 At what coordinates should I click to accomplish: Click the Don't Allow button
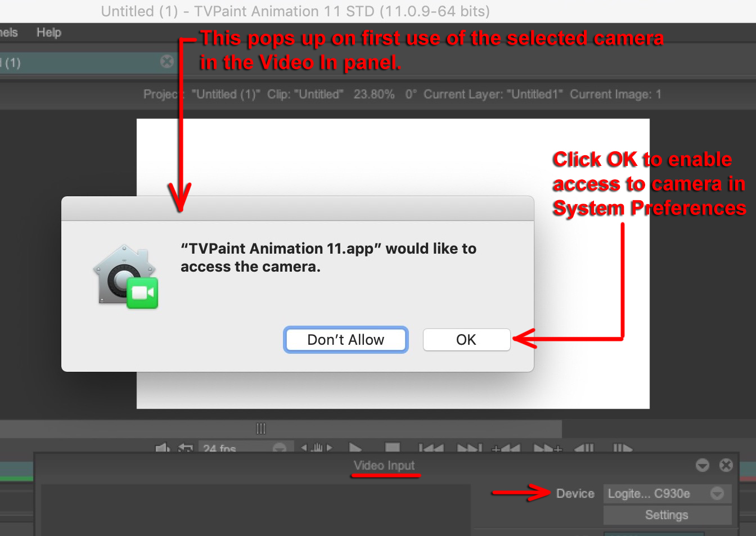coord(345,340)
